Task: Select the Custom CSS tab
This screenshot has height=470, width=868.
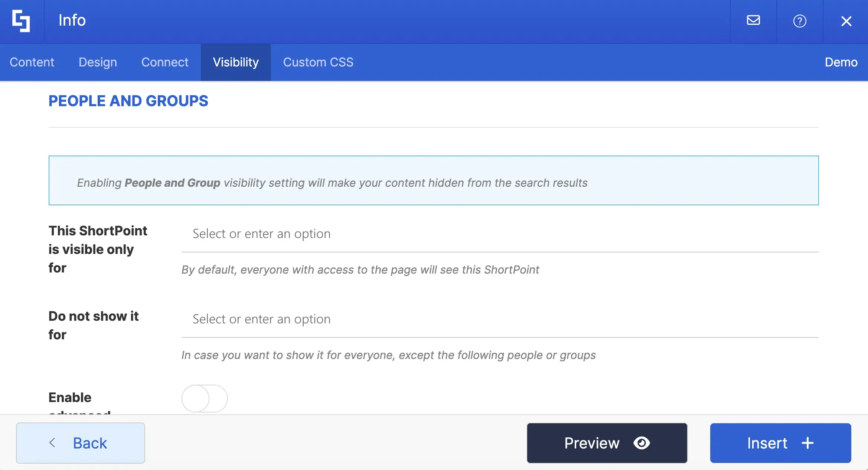Action: (318, 62)
